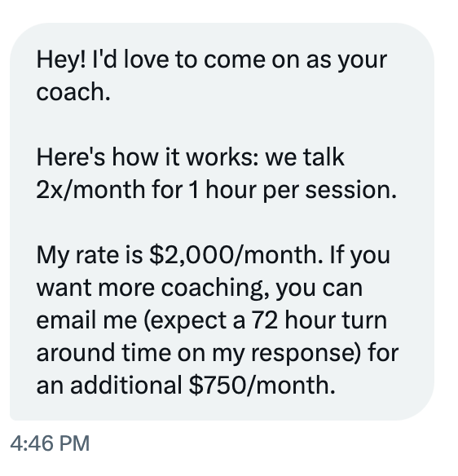
Task: Click the "$750/month." additional price text
Action: tap(262, 386)
